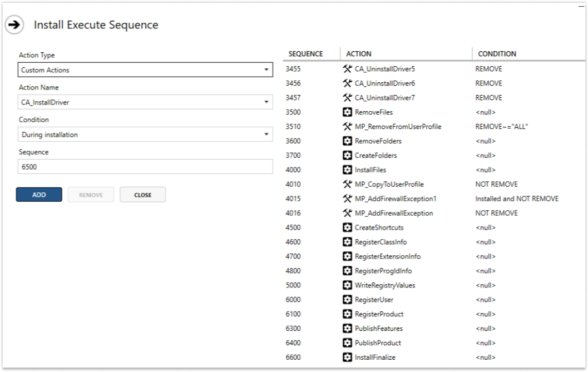Image resolution: width=588 pixels, height=372 pixels.
Task: Click the custom action icon for CA_UninstallDriver7
Action: coord(347,98)
